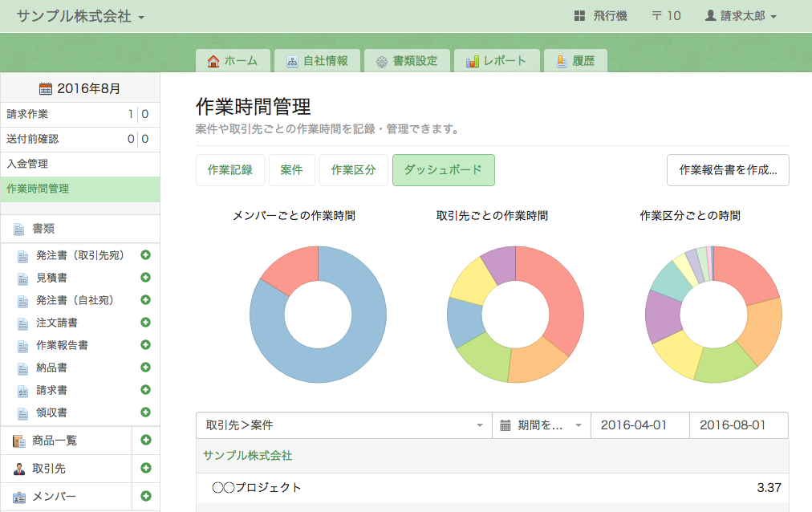This screenshot has width=812, height=512.
Task: Click plus icon next to 発注書（取引先宛）
Action: [145, 255]
